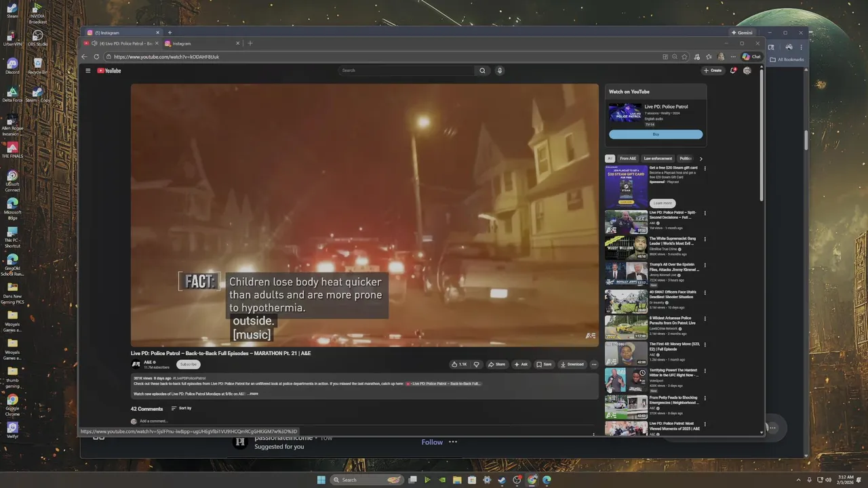Open more actions ellipsis beside Download

594,364
